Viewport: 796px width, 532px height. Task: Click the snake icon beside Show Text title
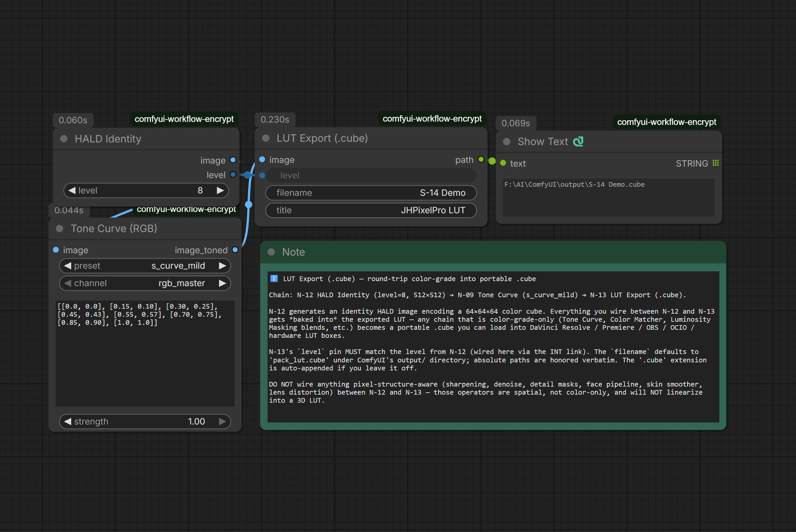[x=578, y=141]
